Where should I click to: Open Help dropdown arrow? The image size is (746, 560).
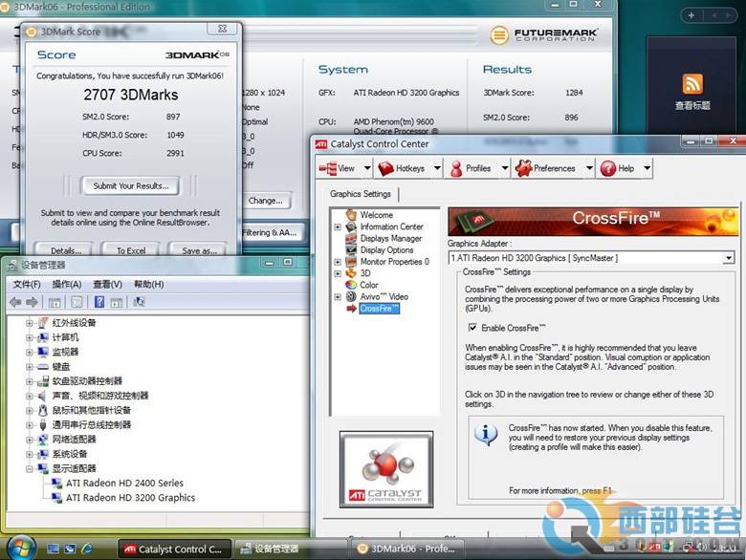(647, 168)
